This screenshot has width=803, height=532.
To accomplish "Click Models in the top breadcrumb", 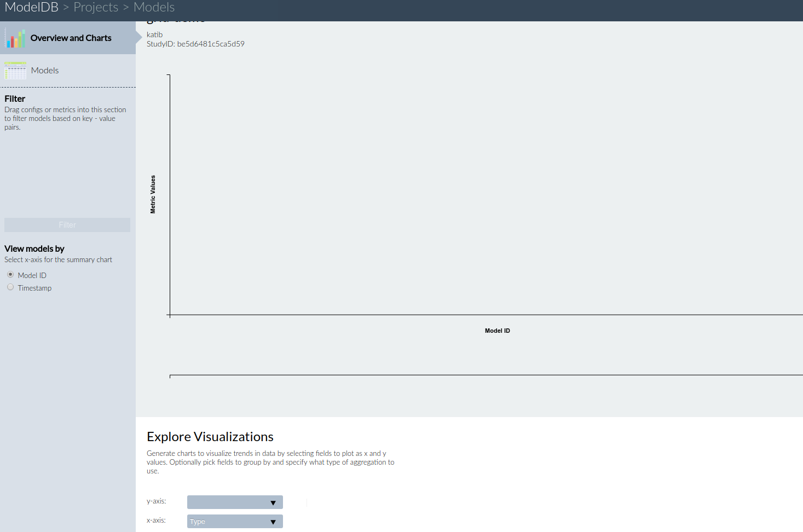I will pyautogui.click(x=153, y=7).
